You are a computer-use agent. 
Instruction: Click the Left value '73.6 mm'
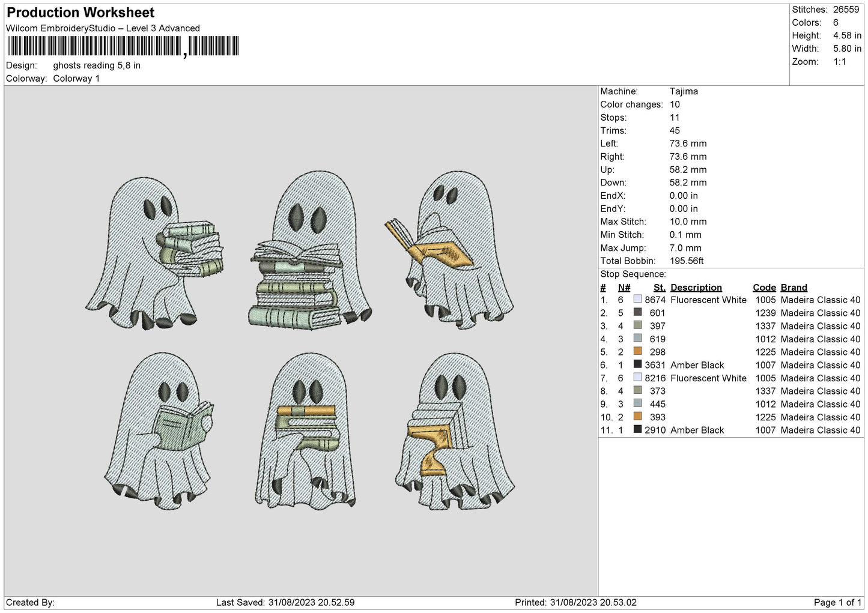click(688, 143)
